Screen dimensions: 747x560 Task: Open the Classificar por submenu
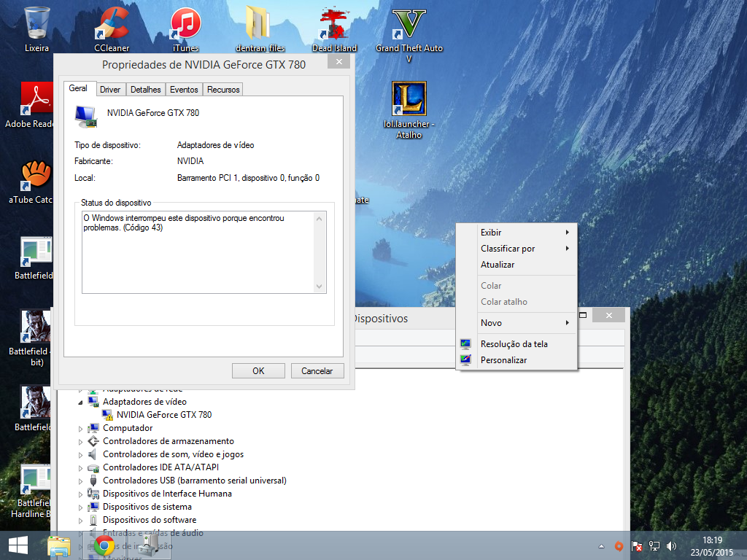coord(516,249)
